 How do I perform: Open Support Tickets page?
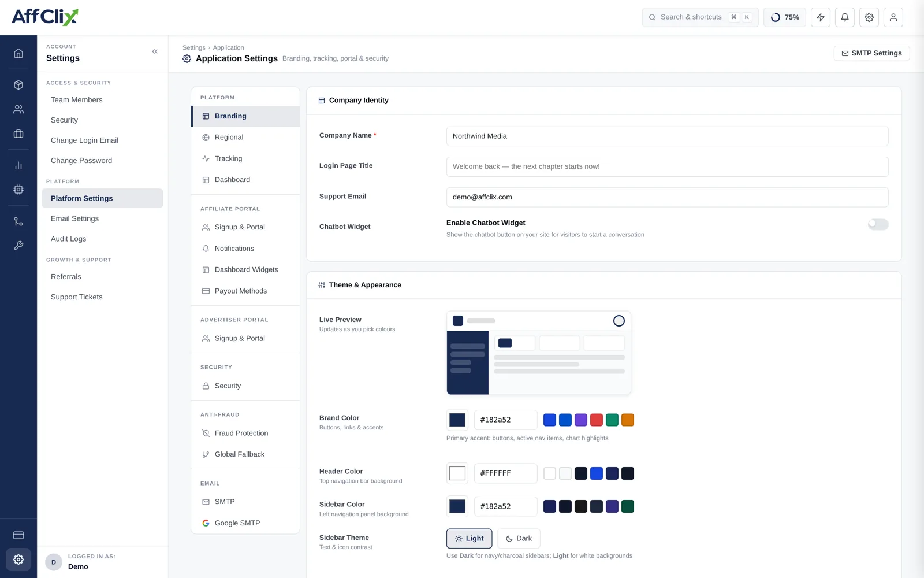(x=102, y=297)
